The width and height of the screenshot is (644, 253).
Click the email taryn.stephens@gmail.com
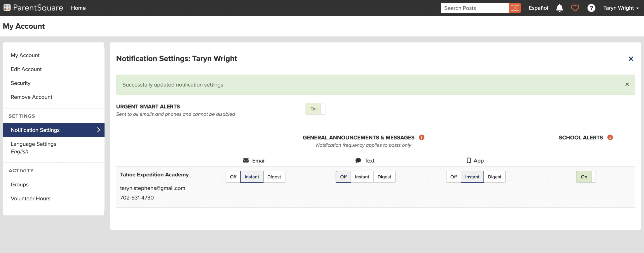pos(153,188)
